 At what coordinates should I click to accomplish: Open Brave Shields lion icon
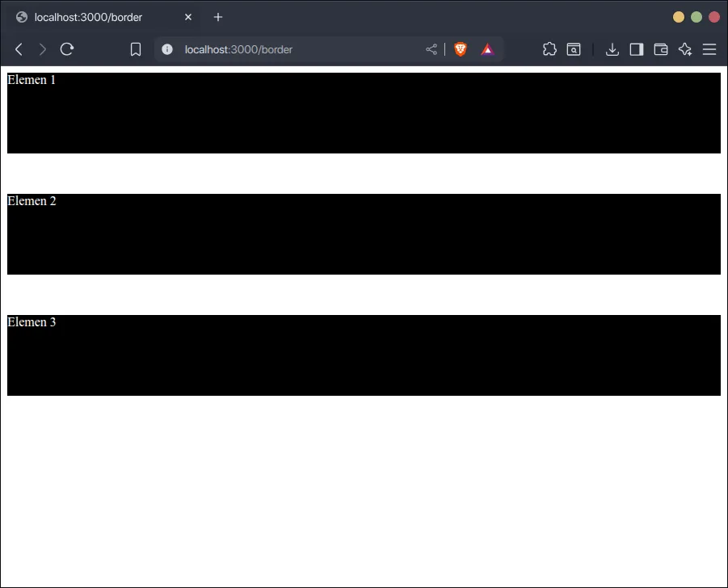tap(461, 49)
